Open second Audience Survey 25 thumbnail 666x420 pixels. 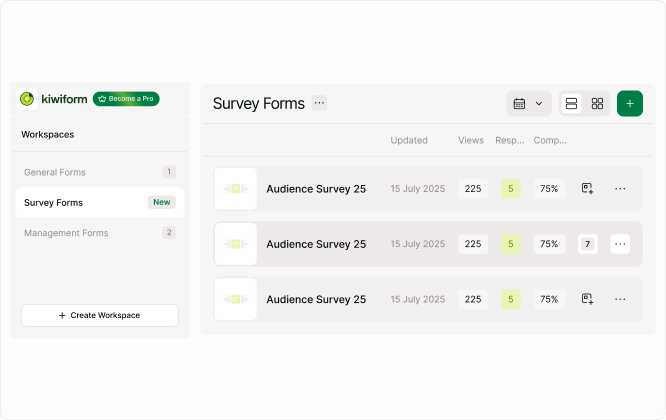pyautogui.click(x=236, y=244)
